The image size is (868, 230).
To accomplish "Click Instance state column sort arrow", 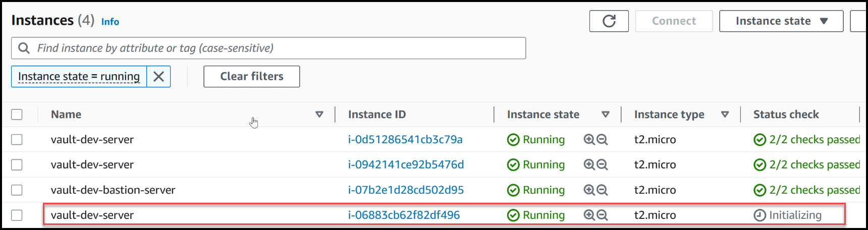I will tap(606, 114).
